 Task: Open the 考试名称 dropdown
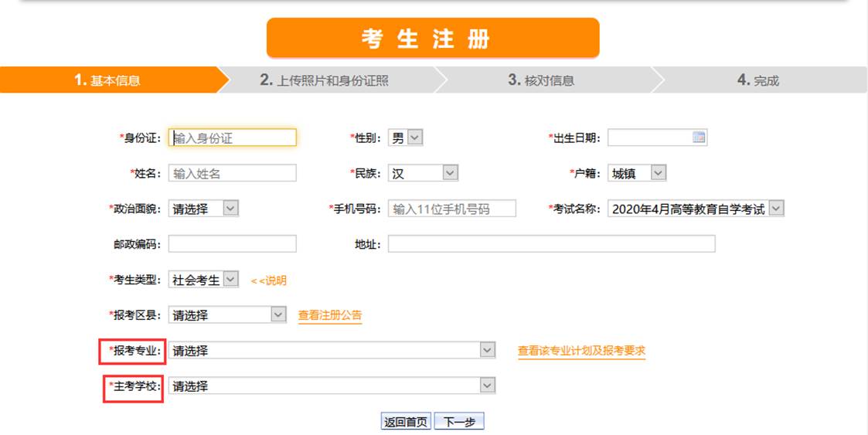tap(696, 209)
